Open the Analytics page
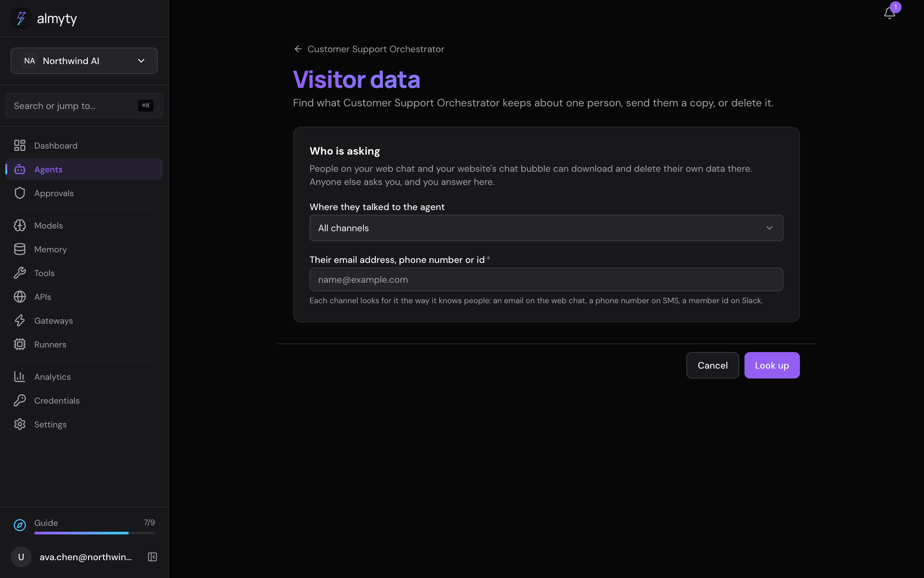 click(84, 377)
